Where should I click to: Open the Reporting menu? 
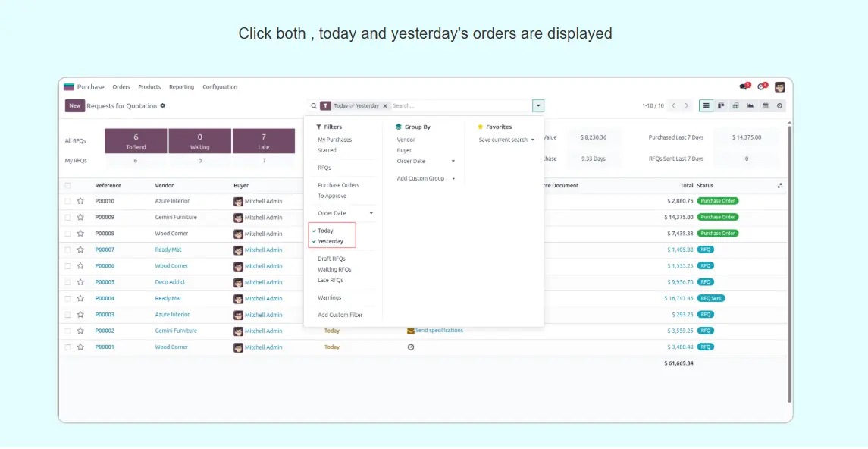point(181,87)
